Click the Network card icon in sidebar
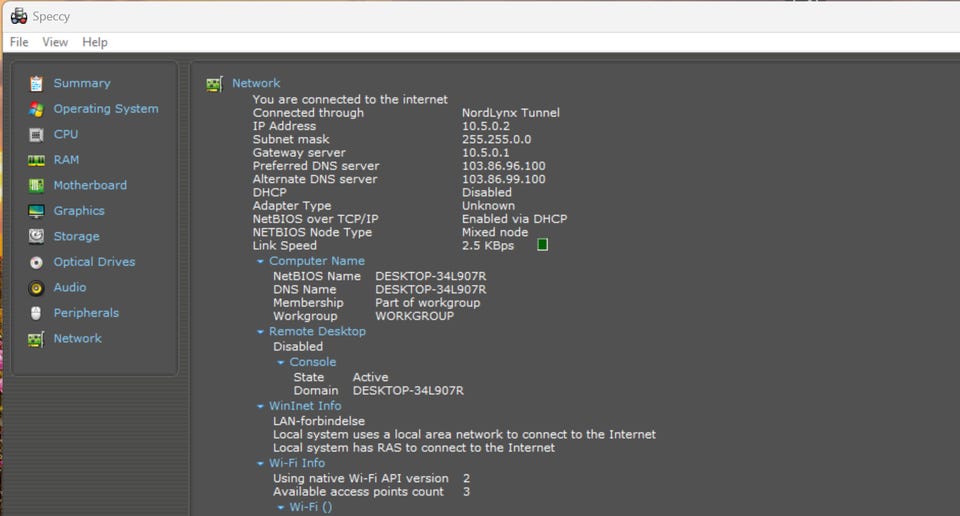The height and width of the screenshot is (516, 960). [x=36, y=339]
